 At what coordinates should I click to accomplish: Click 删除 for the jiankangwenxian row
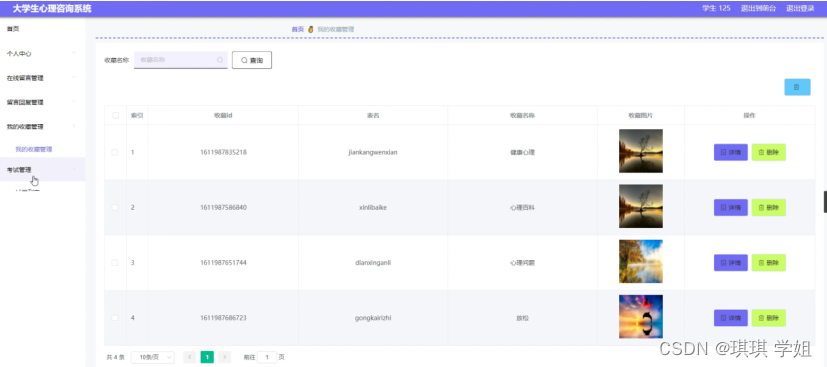coord(768,152)
